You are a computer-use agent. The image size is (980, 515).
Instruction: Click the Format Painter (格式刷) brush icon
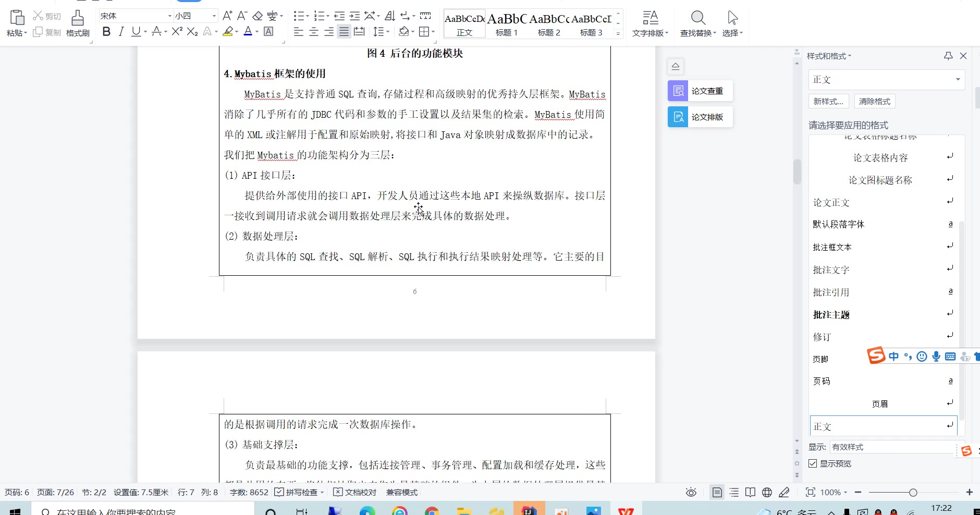point(78,18)
